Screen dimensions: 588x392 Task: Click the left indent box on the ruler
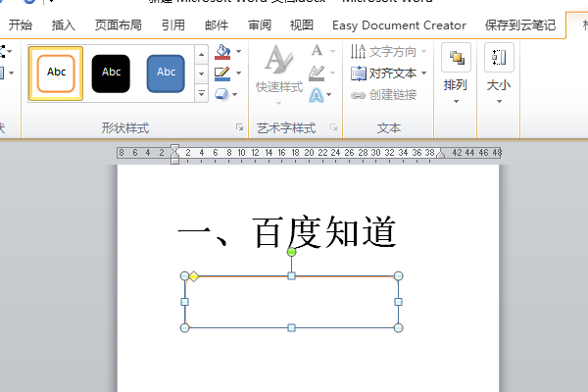click(x=174, y=161)
